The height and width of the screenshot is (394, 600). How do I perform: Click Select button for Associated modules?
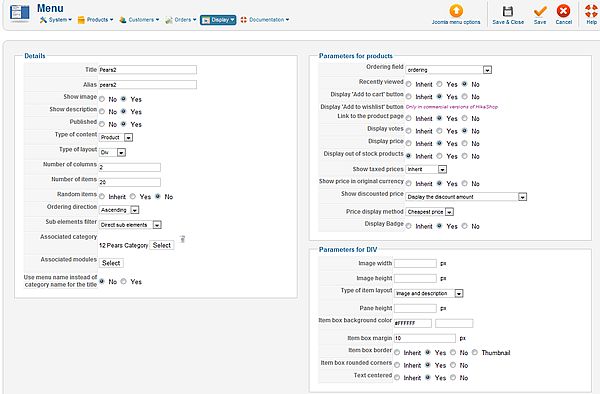coord(111,263)
